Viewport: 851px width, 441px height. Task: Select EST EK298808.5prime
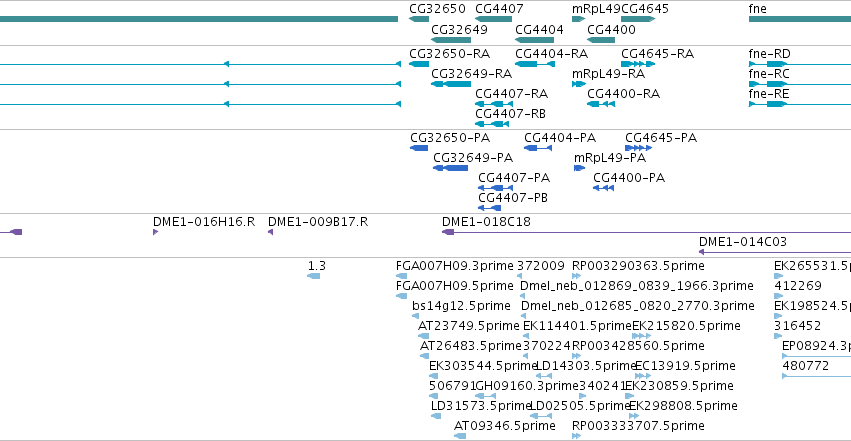point(634,417)
